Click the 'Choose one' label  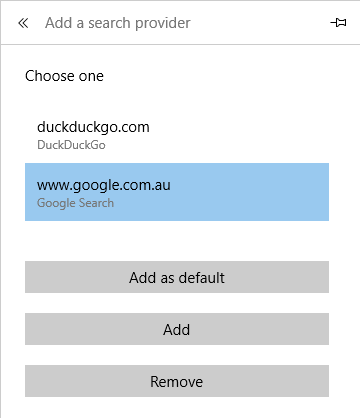64,76
